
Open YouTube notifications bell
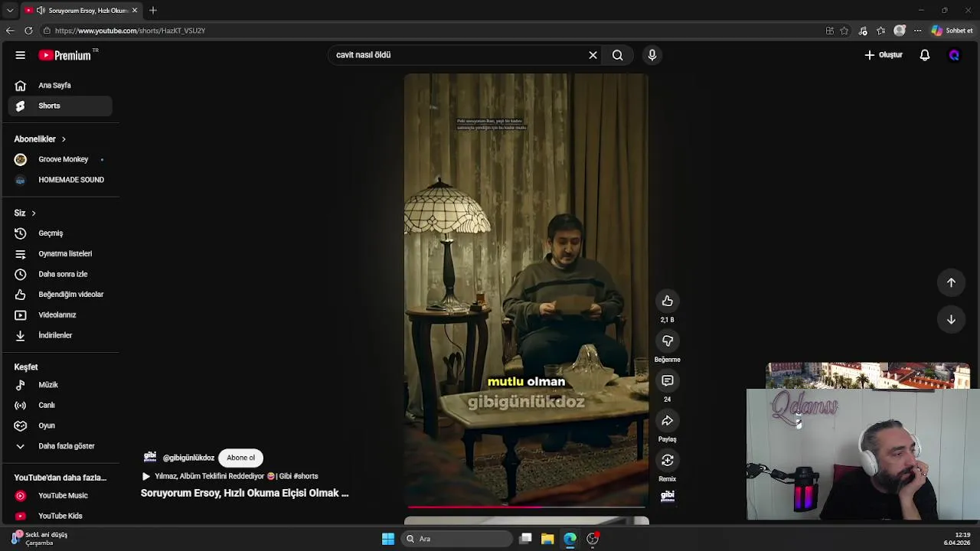point(925,55)
